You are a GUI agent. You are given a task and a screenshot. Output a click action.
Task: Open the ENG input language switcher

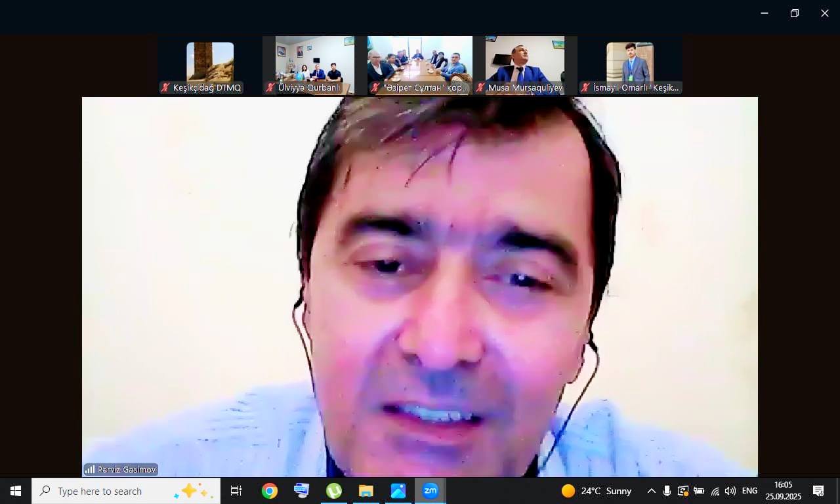tap(749, 491)
